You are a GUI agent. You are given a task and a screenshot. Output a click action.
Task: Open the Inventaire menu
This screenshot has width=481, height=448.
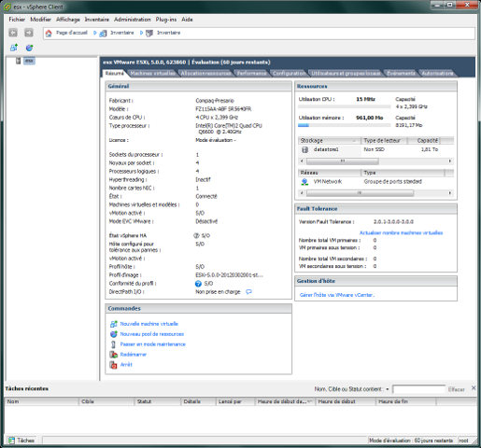97,20
